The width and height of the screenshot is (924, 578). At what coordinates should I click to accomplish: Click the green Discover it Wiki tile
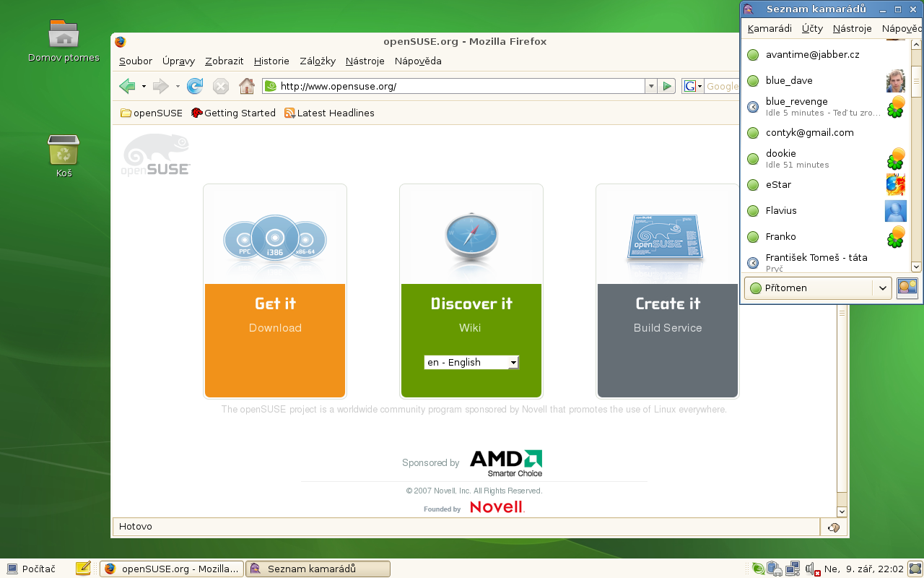coord(471,291)
